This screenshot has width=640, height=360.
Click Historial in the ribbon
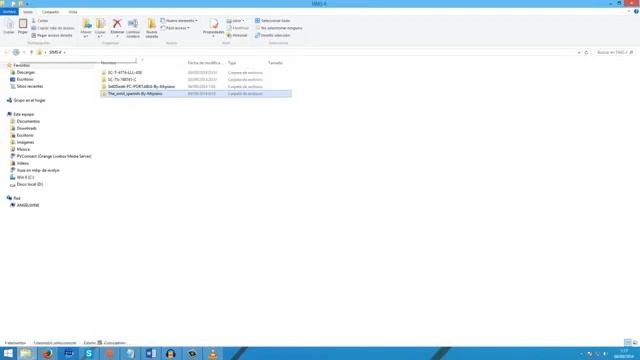[x=237, y=36]
